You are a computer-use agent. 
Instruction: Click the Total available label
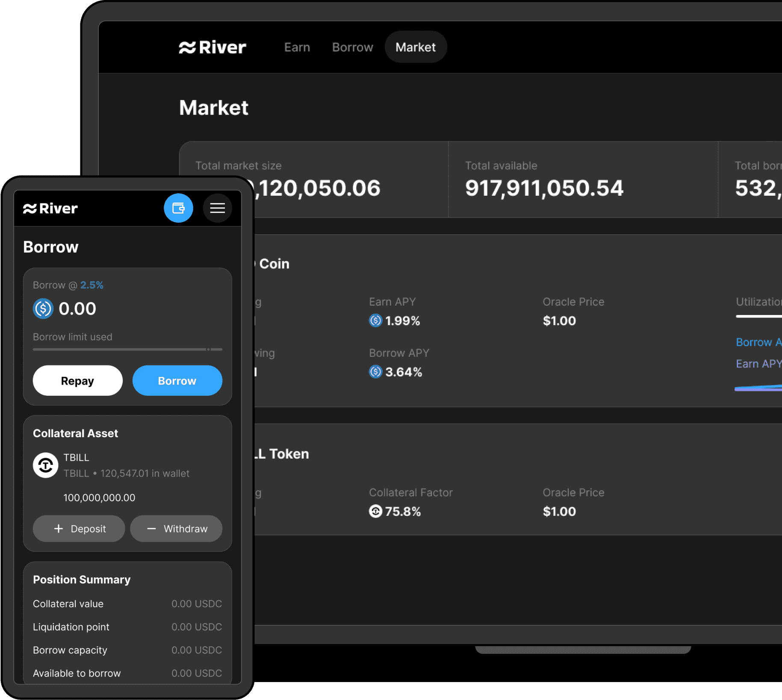click(x=501, y=166)
